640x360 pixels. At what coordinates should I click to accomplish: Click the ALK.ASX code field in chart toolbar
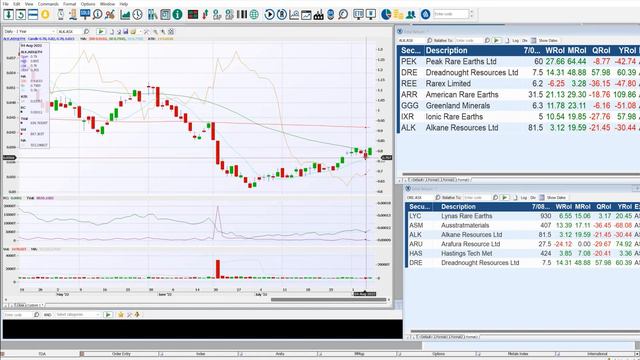click(69, 31)
